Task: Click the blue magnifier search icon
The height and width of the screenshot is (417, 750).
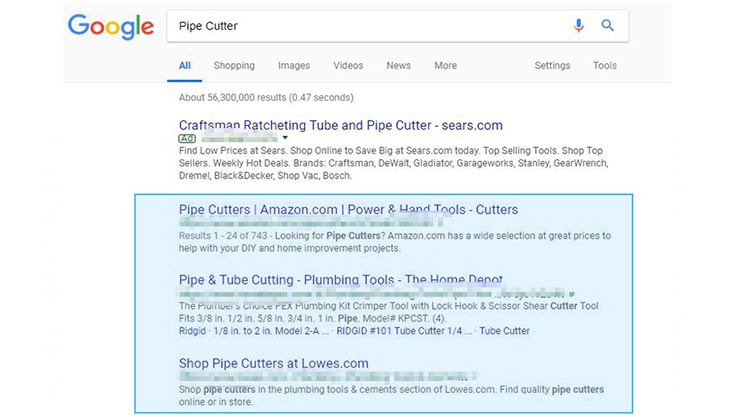Action: coord(607,26)
